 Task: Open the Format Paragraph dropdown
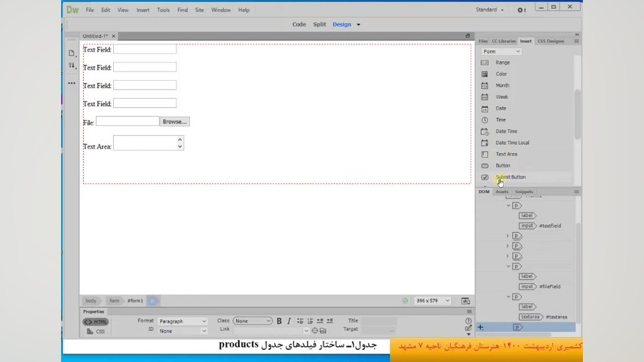click(x=182, y=321)
